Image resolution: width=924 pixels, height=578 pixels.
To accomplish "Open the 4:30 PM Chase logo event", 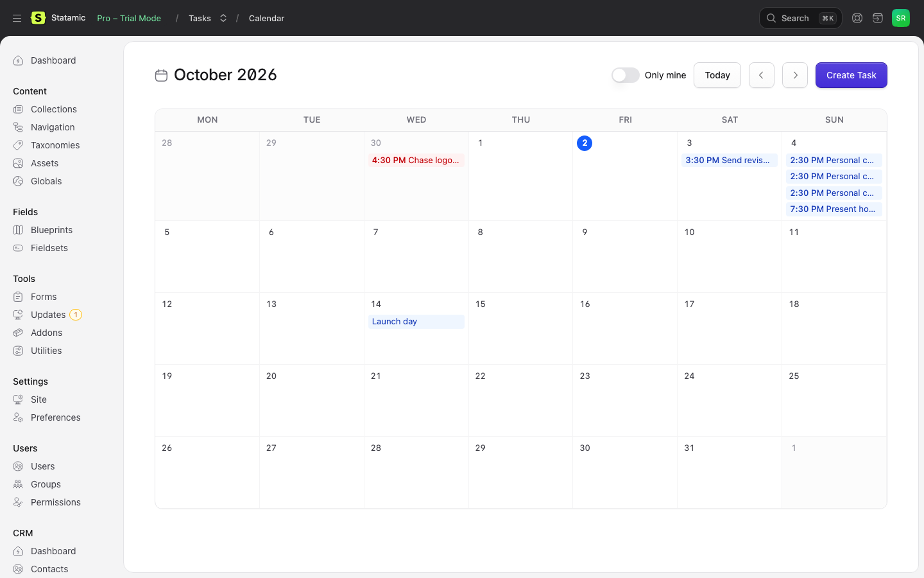I will click(416, 161).
